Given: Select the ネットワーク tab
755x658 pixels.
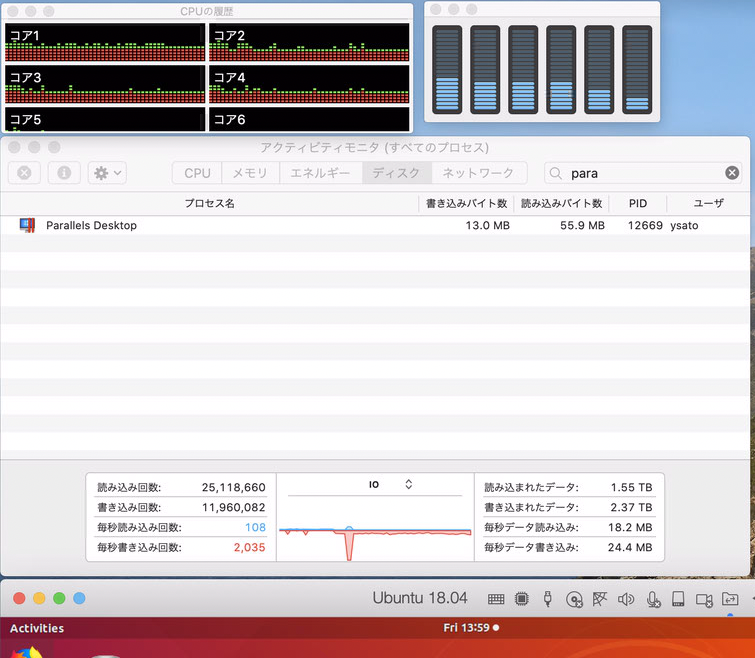Looking at the screenshot, I should click(478, 173).
